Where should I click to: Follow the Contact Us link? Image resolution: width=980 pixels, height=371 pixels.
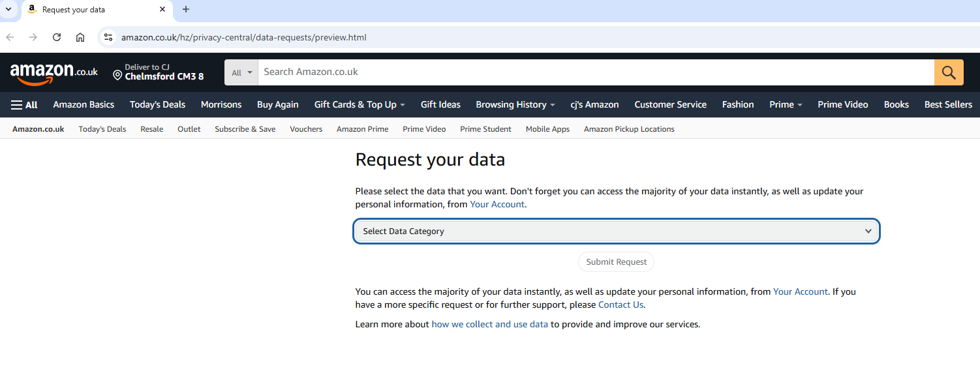[620, 304]
